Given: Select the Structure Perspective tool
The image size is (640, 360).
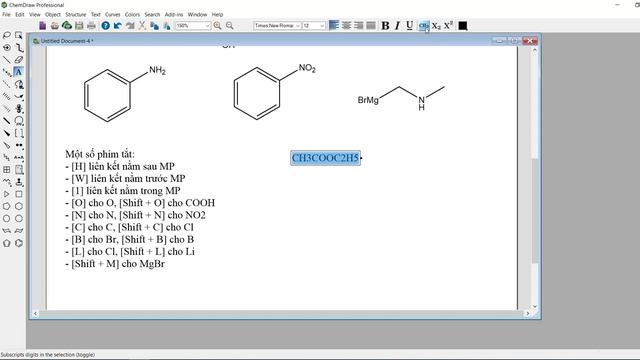Looking at the screenshot, I should point(7,48).
